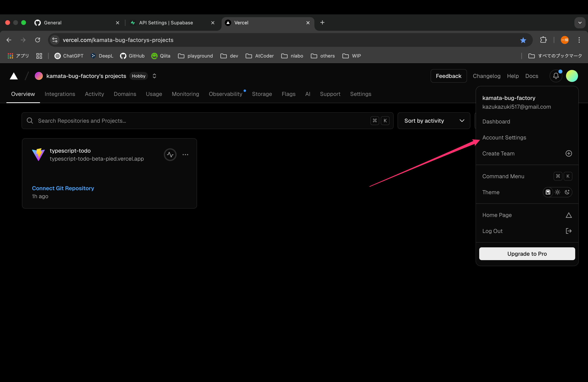The image size is (588, 382).
Task: Select the system theme option
Action: click(x=548, y=192)
